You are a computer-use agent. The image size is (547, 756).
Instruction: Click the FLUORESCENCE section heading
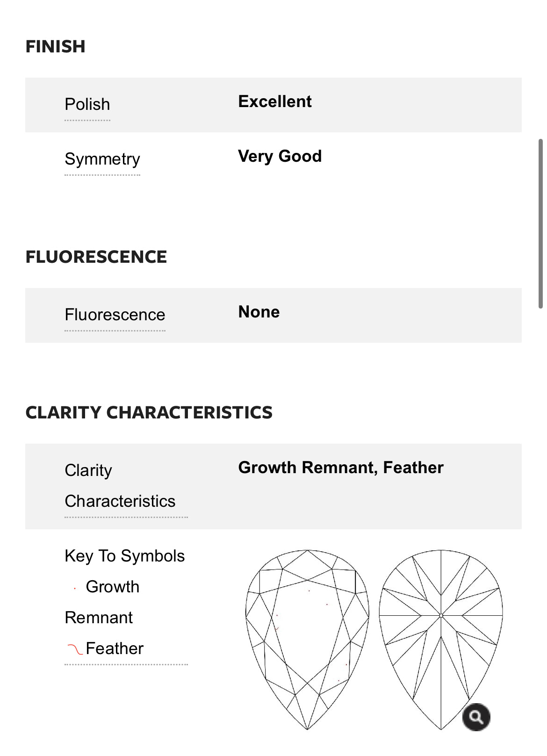[96, 257]
